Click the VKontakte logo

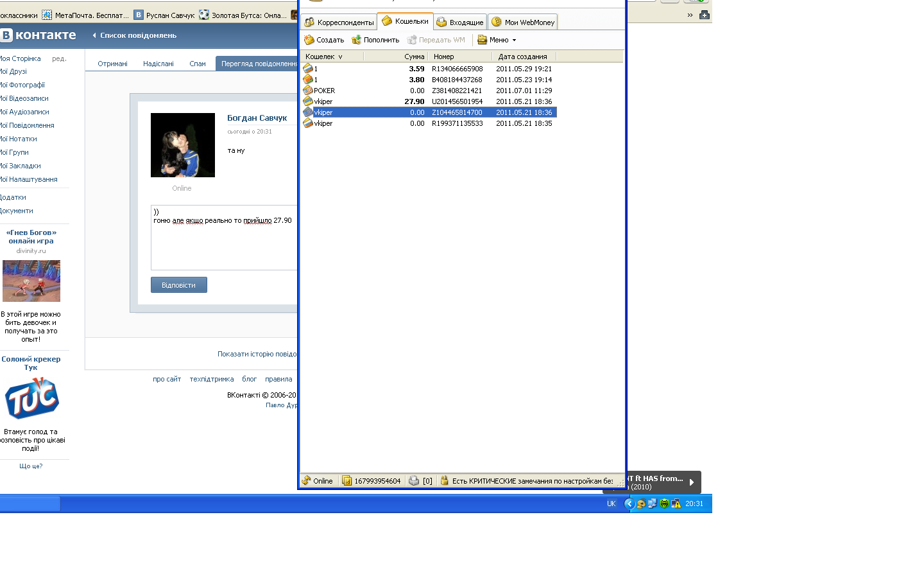point(38,35)
